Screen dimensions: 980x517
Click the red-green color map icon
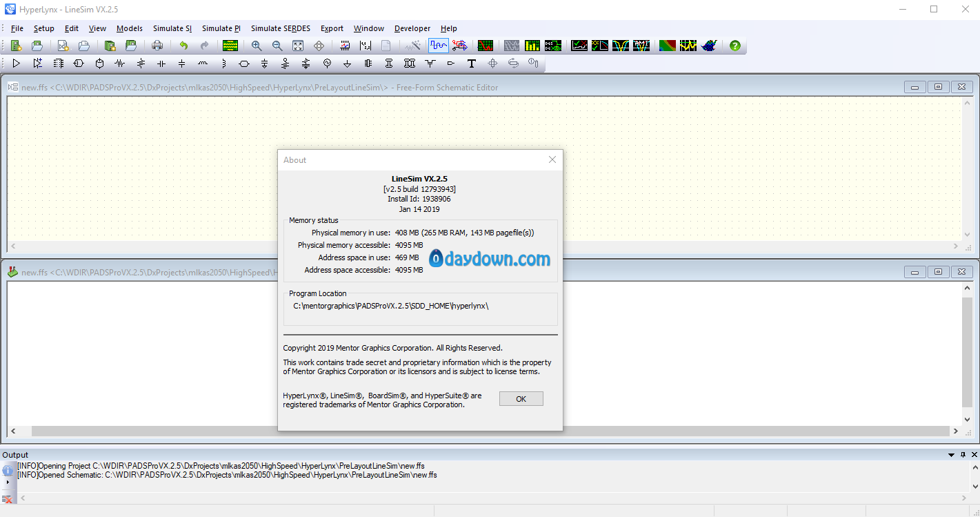pos(667,46)
